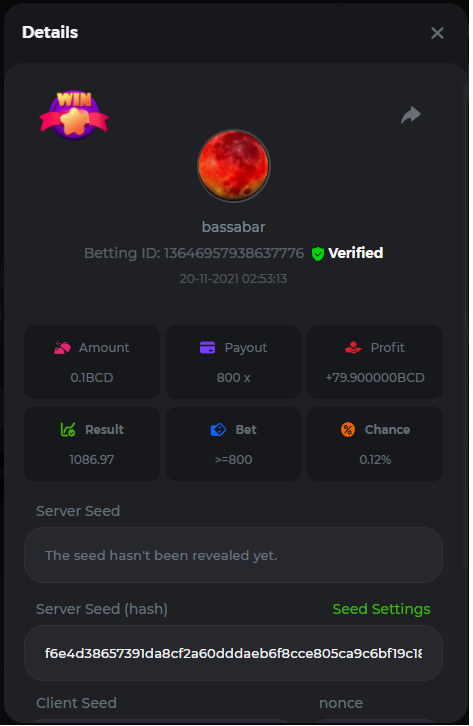This screenshot has width=473, height=726.
Task: Click the unrevealed Server Seed field
Action: point(233,555)
